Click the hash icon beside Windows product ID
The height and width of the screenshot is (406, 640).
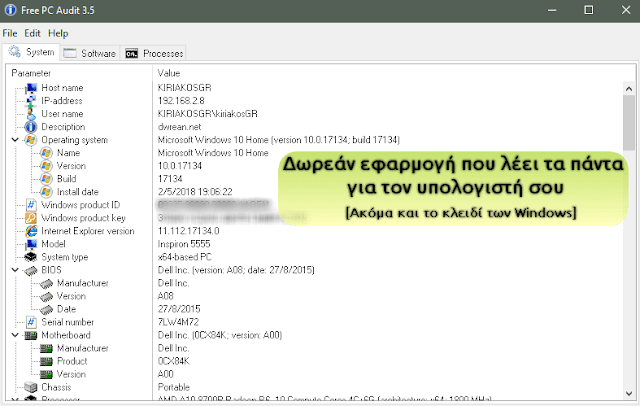coord(31,205)
